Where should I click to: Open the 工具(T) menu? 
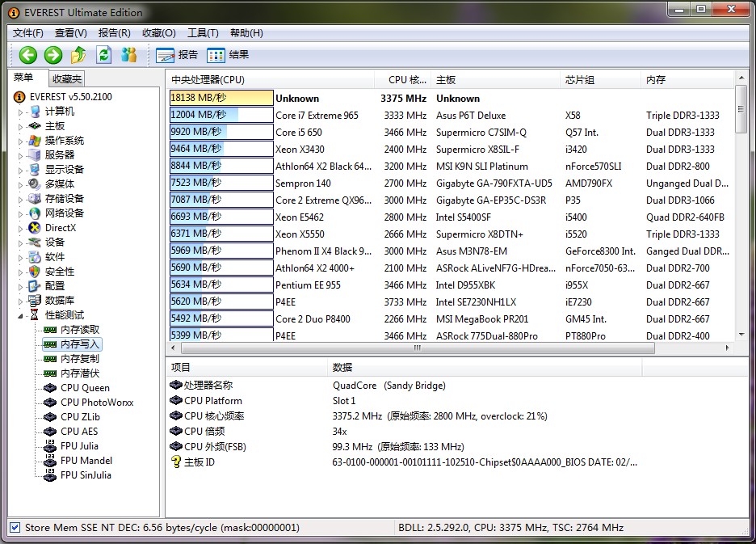pyautogui.click(x=203, y=33)
